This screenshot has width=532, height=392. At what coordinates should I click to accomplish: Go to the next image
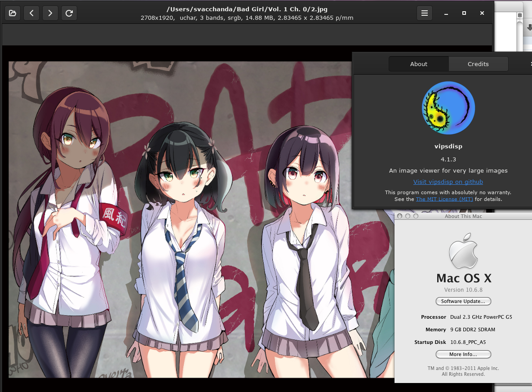click(50, 13)
